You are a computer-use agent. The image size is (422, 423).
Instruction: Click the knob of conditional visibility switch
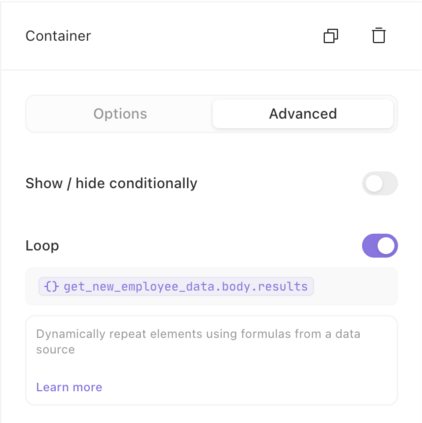pyautogui.click(x=373, y=183)
